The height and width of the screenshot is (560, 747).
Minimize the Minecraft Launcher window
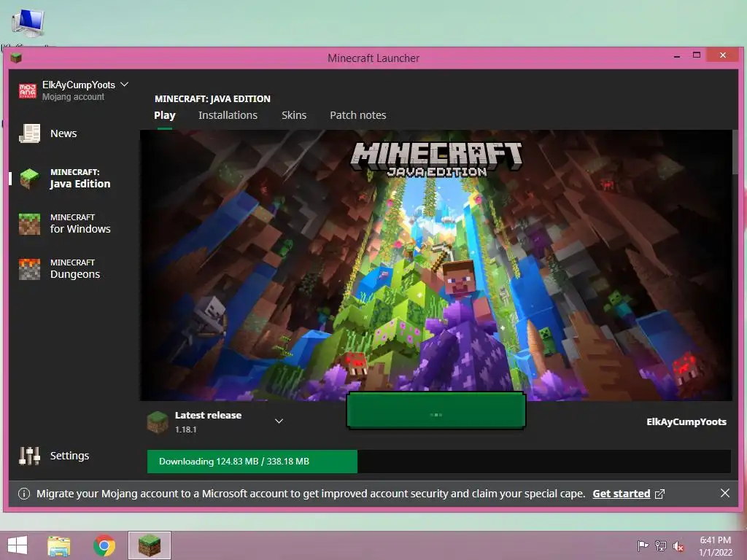pyautogui.click(x=677, y=55)
